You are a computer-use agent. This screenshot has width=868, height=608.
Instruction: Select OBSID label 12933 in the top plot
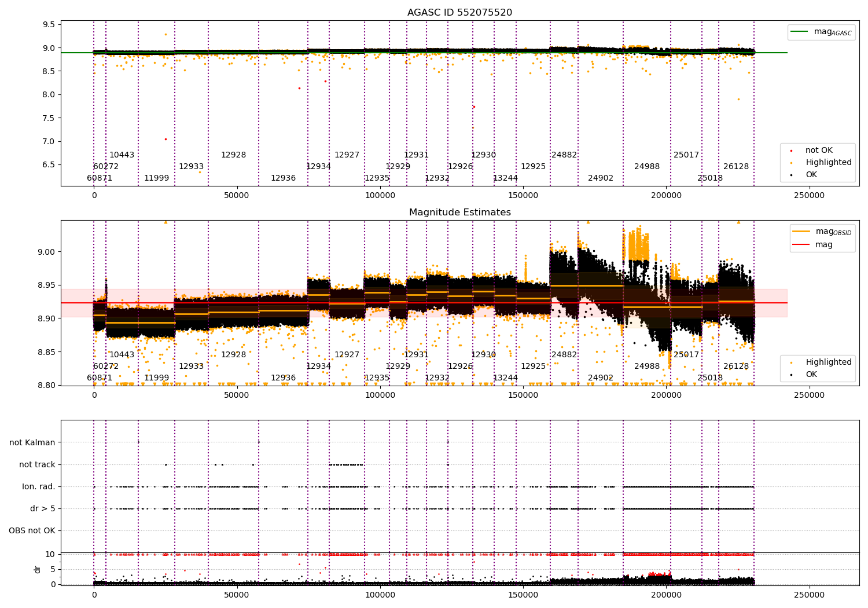(191, 167)
